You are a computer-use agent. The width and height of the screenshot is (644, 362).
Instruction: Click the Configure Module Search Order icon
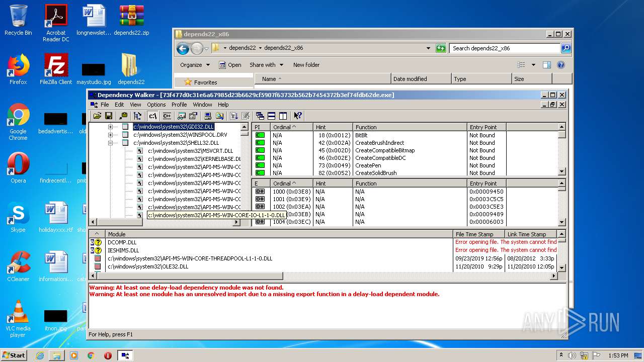tap(220, 116)
